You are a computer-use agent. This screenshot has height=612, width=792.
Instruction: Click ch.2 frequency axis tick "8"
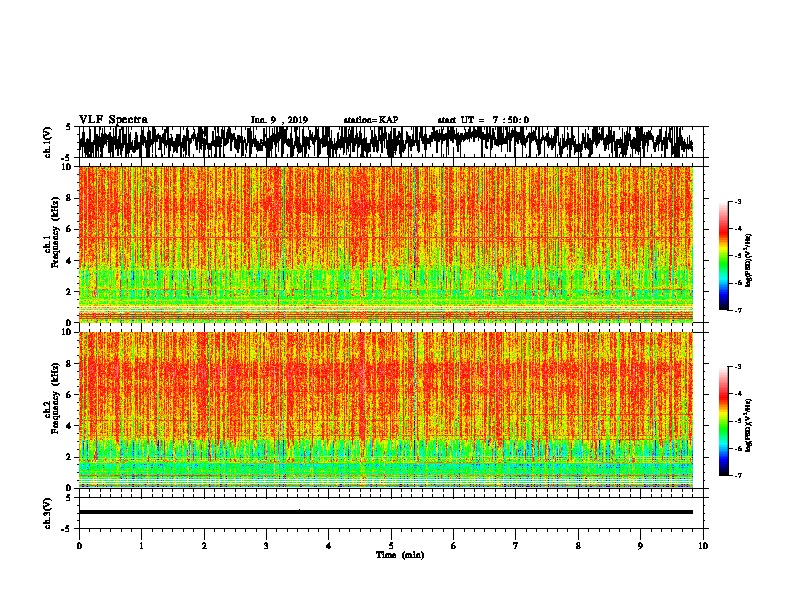[69, 364]
